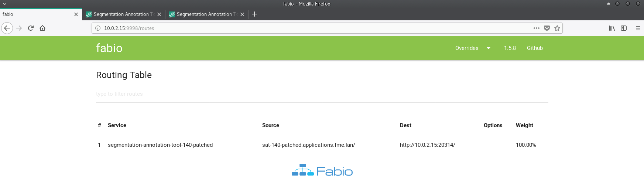
Task: Bookmark this page with star icon
Action: pyautogui.click(x=557, y=28)
